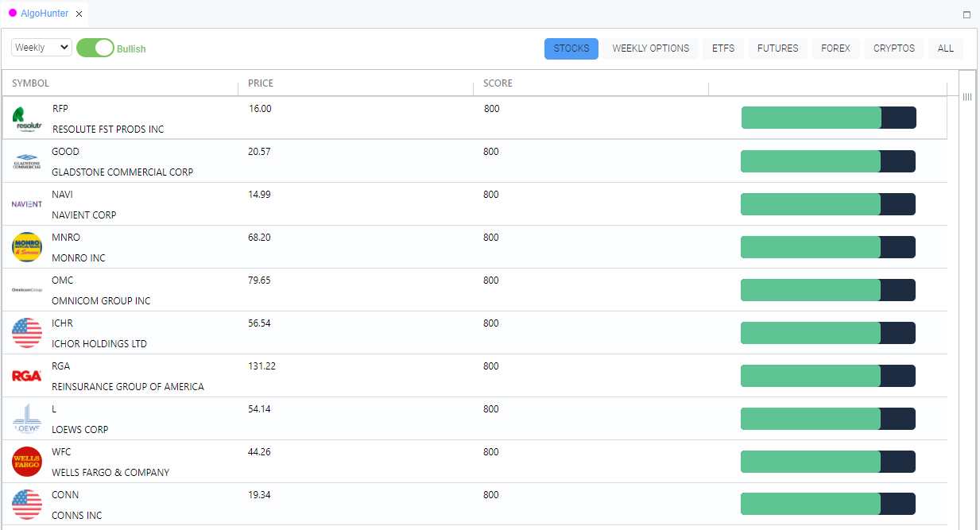Click ICHOR HOLDINGS LTD name

pos(99,344)
